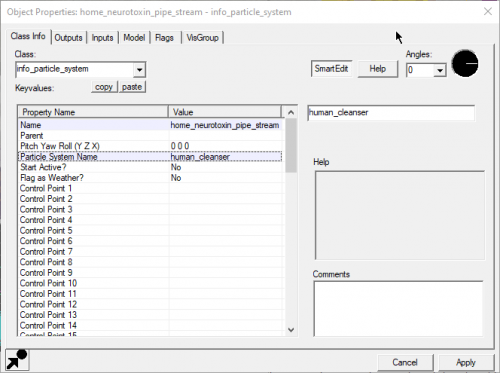Click the Value column header
Screen dimensions: 500x373
tap(225, 112)
